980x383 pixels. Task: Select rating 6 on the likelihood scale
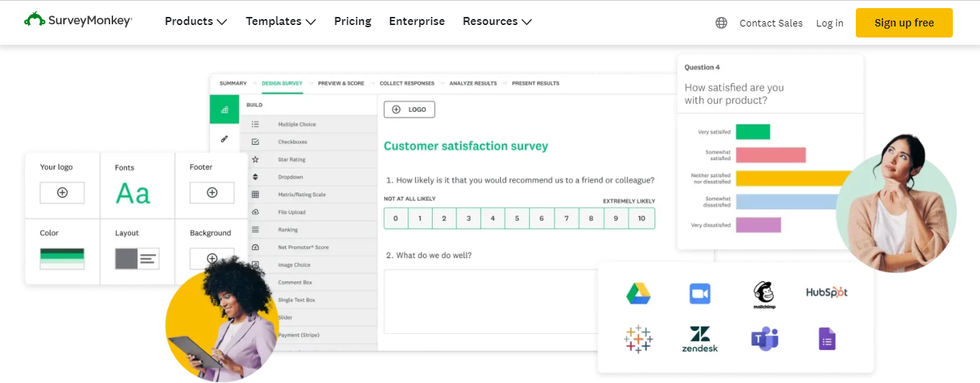(x=541, y=218)
